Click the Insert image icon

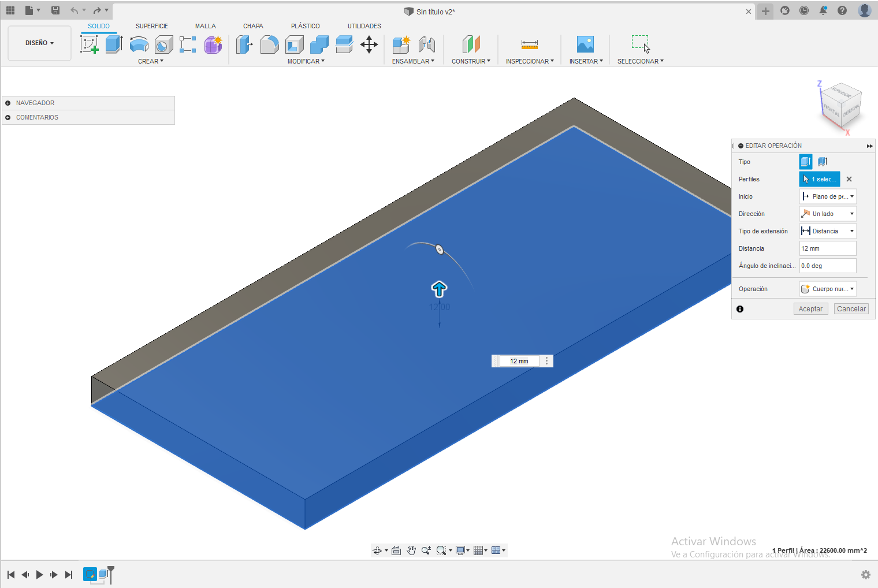coord(585,44)
